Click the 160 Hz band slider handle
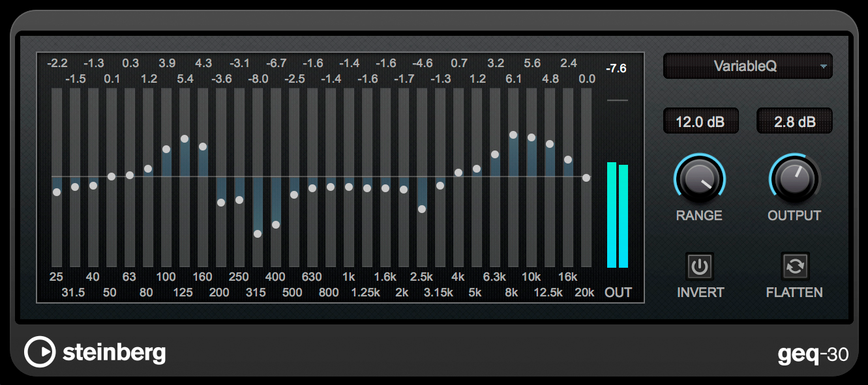Viewport: 868px width, 385px height. click(203, 147)
